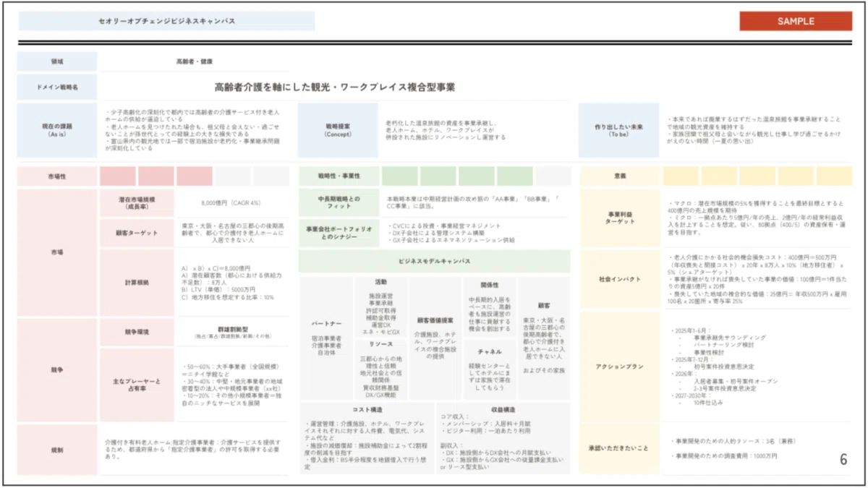Click the 事業承継先サウンディング line
Viewport: 868px width, 488px height.
coord(730,338)
